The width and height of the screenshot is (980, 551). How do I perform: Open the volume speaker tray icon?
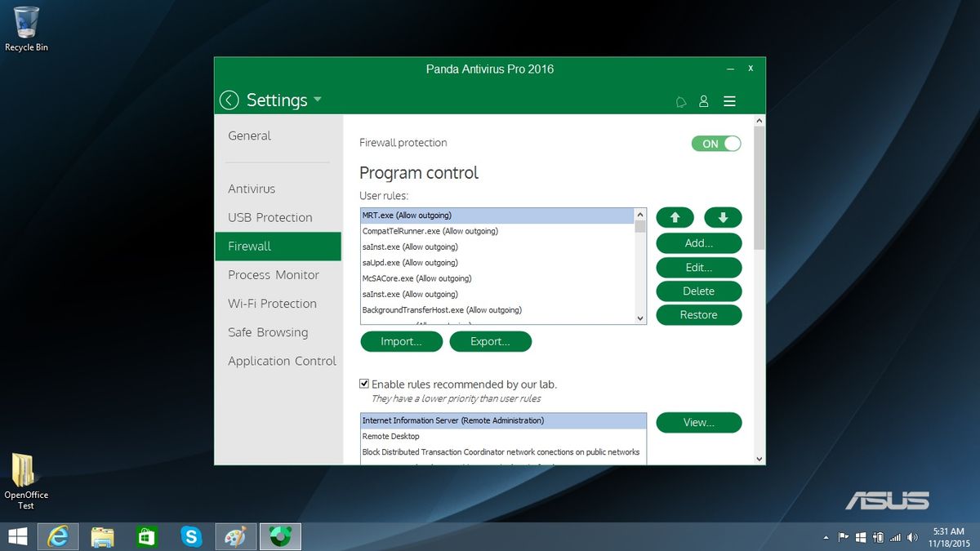(913, 537)
